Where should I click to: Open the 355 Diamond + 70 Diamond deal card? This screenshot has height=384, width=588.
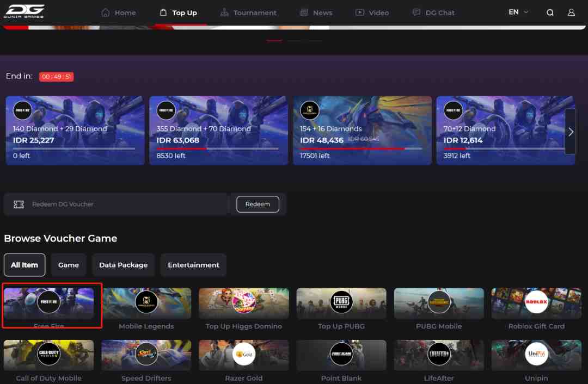(x=219, y=131)
